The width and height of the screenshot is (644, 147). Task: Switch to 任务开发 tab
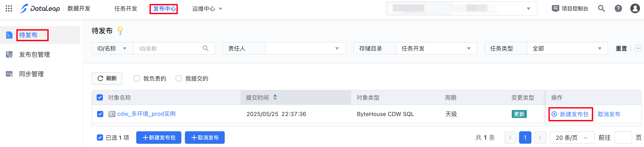[126, 9]
